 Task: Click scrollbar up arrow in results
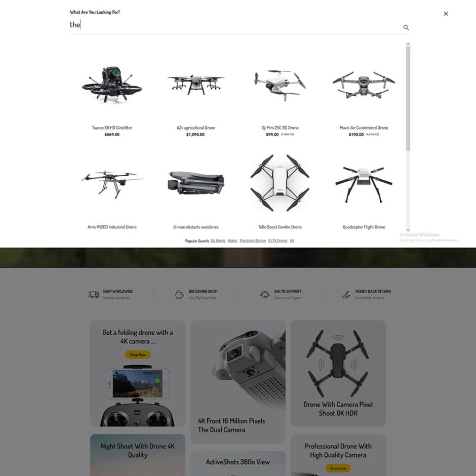408,45
